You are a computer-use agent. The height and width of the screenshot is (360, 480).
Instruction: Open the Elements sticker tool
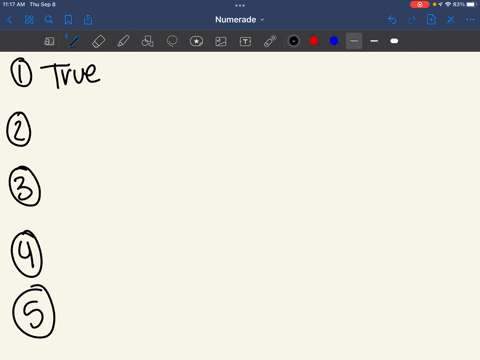[x=196, y=41]
